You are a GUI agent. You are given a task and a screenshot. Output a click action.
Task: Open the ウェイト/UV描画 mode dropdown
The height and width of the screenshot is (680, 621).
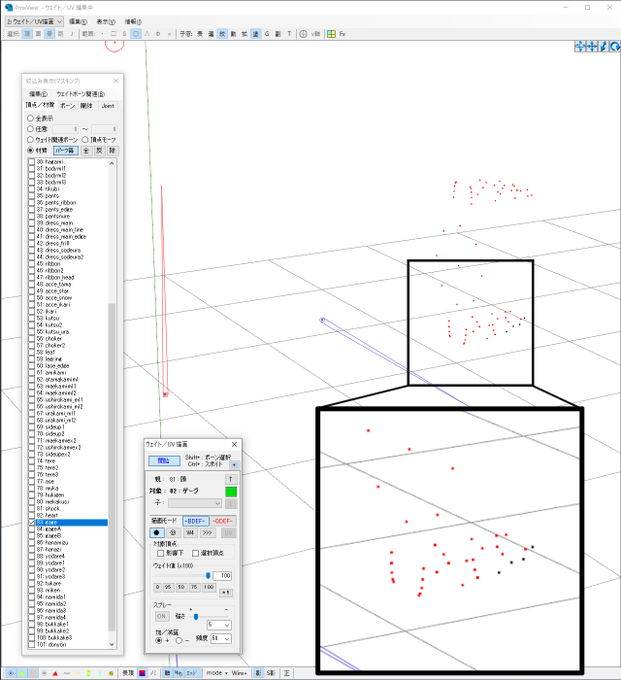34,21
